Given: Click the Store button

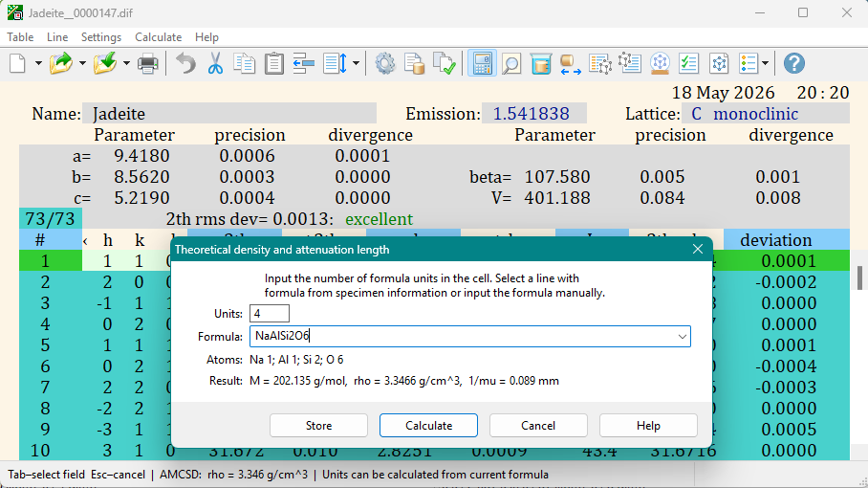Looking at the screenshot, I should tap(319, 426).
